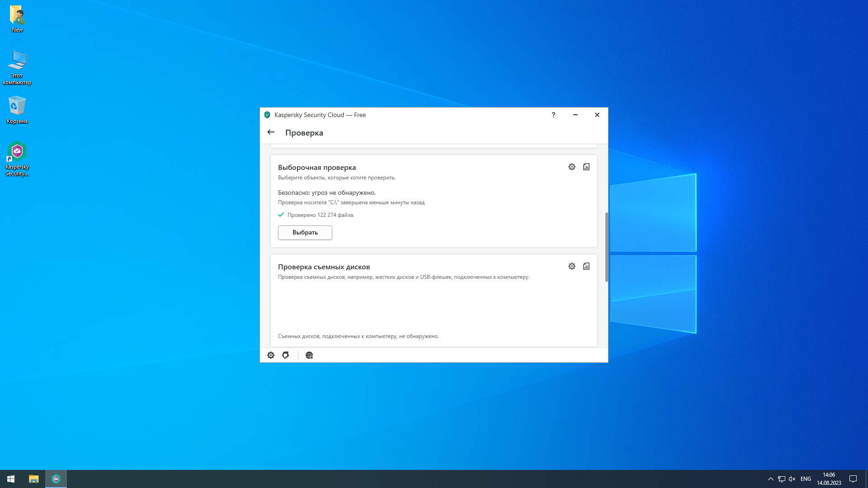
Task: Open Kaspersky settings gear in bottom bar
Action: point(270,355)
